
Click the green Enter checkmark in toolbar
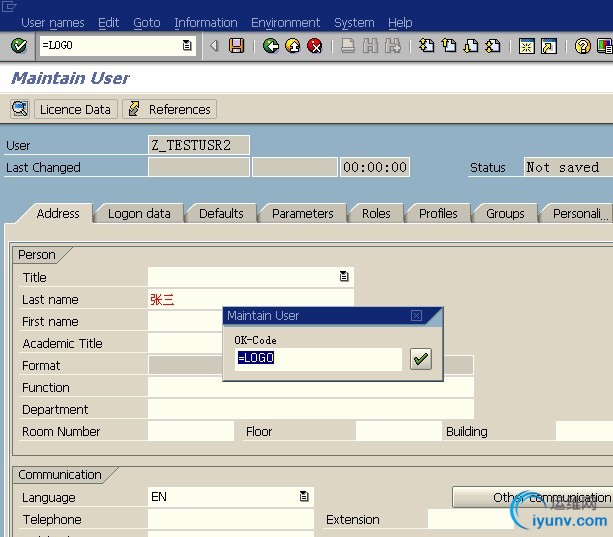tap(18, 46)
